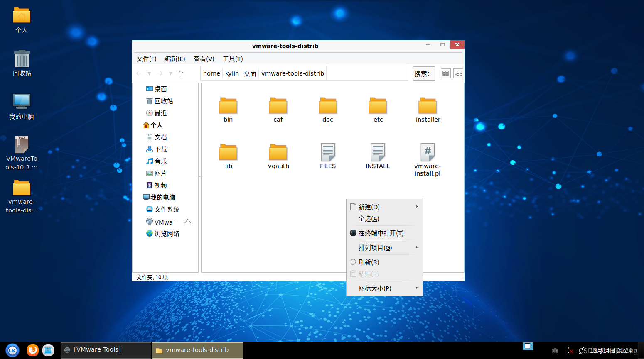Screen dimensions: 644x359
Task: Click 桌面 breadcrumb in path bar
Action: (250, 73)
